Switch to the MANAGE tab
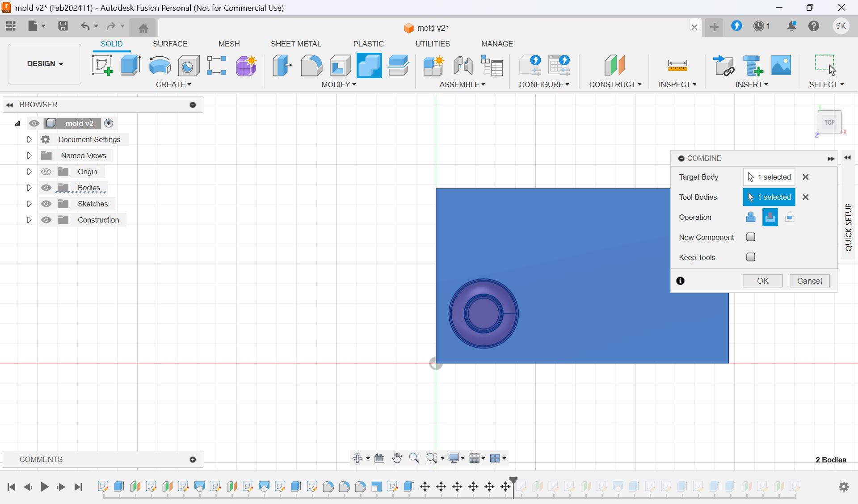Screen dimensions: 858x504 497,44
